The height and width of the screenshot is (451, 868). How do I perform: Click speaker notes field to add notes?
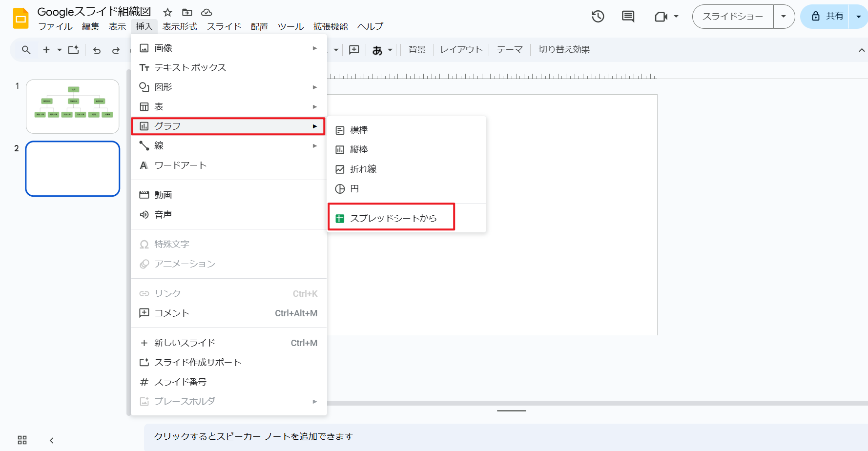pos(506,437)
